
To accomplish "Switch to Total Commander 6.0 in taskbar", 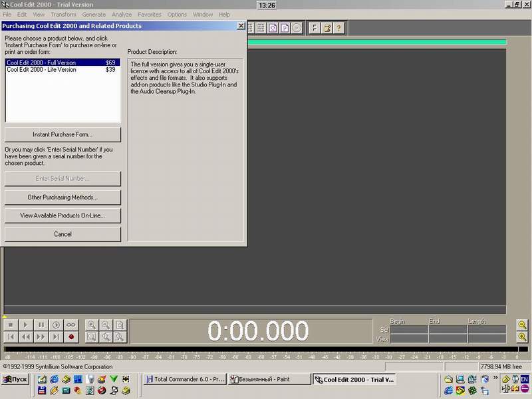I will [x=186, y=379].
